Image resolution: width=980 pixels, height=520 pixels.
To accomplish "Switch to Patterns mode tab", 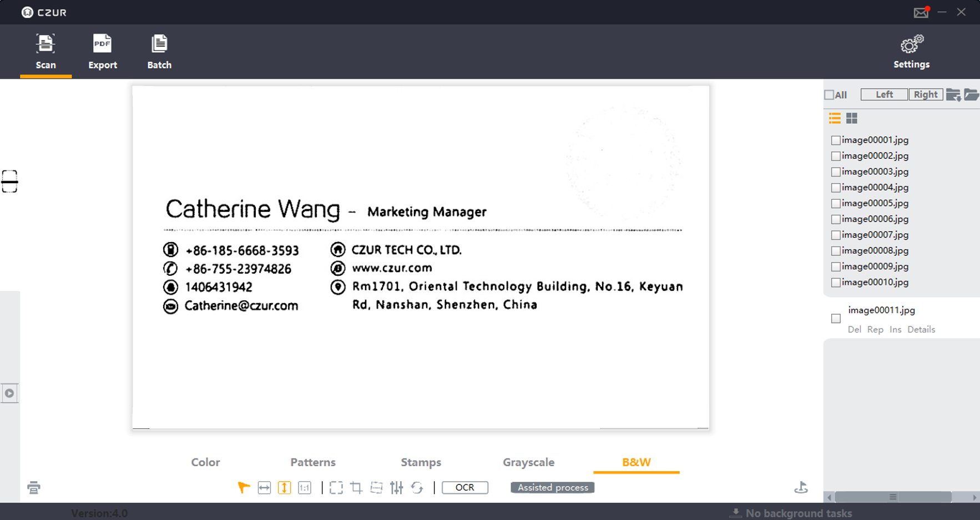I will pyautogui.click(x=313, y=462).
